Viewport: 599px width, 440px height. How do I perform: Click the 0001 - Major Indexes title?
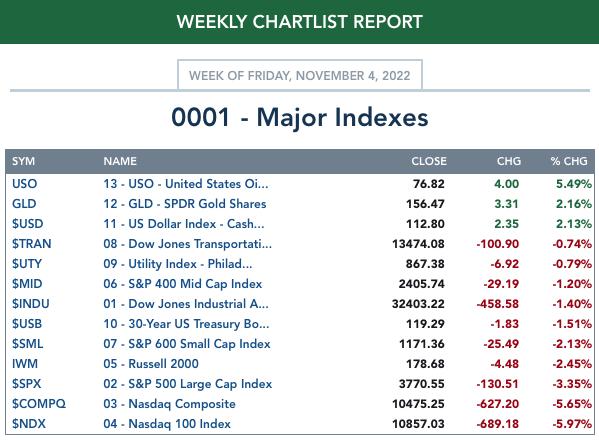[300, 117]
